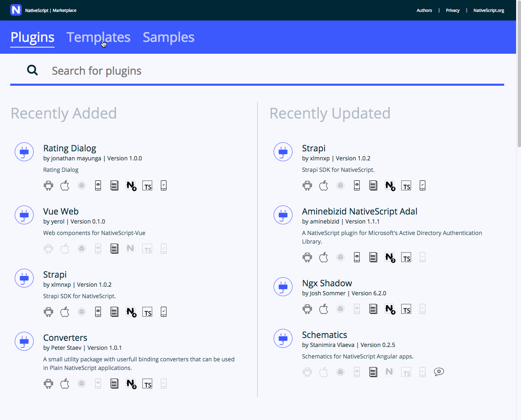Open Strapi title under Recently Updated
The height and width of the screenshot is (420, 521).
pyautogui.click(x=314, y=148)
